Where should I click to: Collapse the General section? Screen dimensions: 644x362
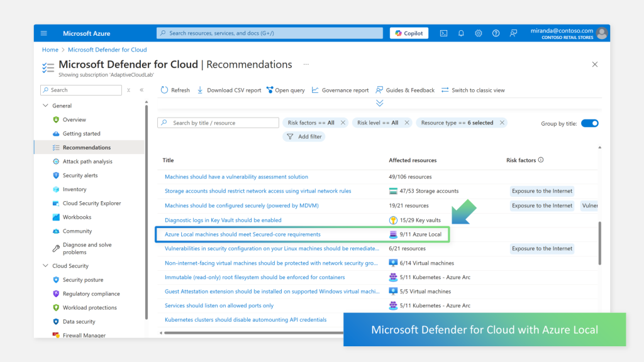45,106
